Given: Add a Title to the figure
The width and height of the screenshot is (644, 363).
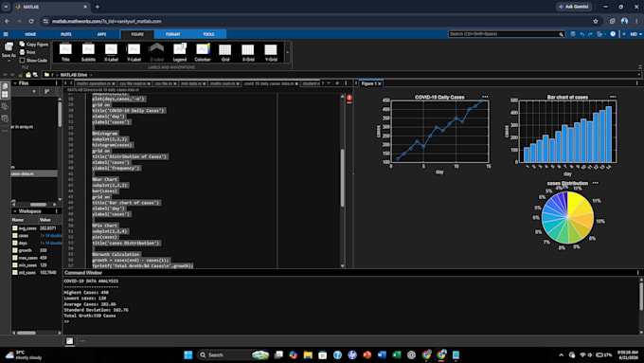Looking at the screenshot, I should [x=65, y=52].
